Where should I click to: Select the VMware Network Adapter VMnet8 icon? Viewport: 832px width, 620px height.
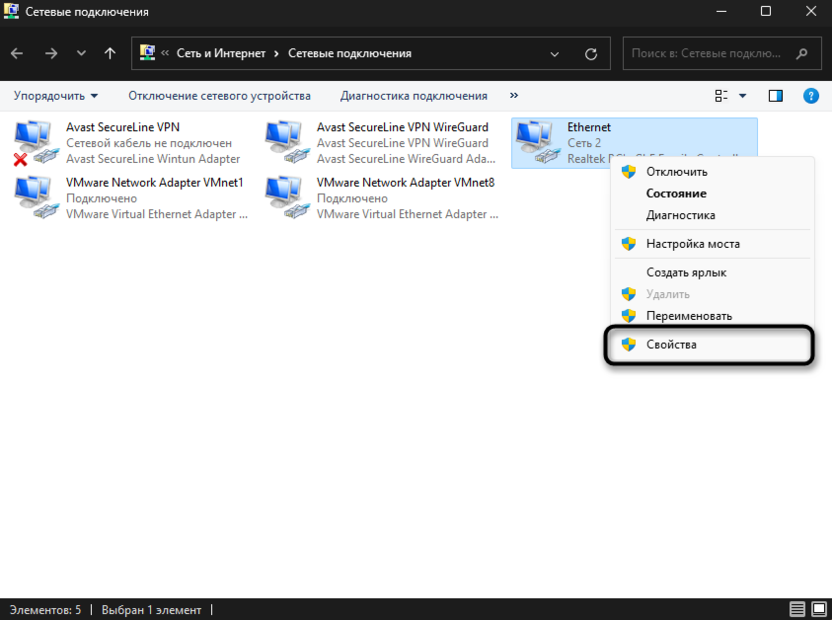point(286,196)
